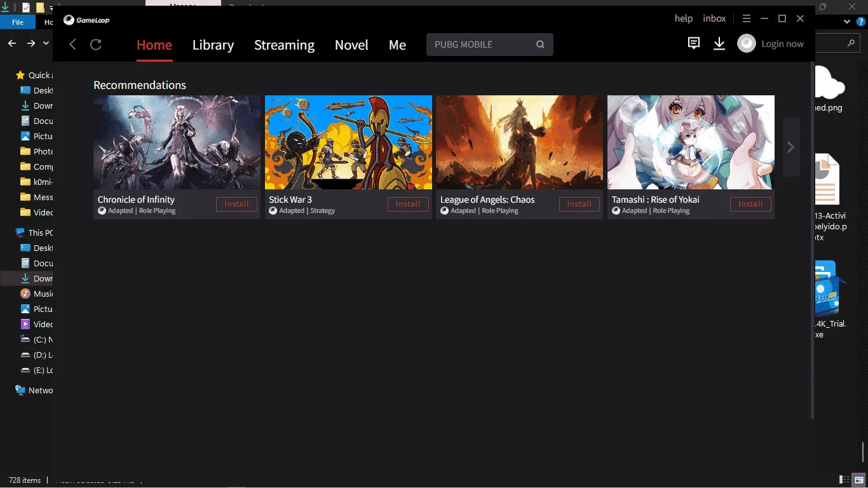Click the Adapted icon under League of Angels
The height and width of the screenshot is (488, 868).
(x=444, y=211)
